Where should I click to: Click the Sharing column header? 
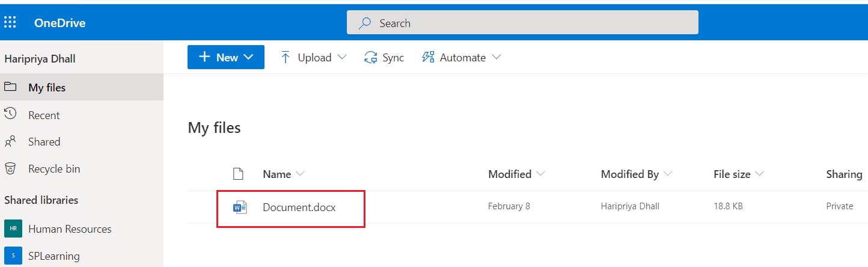tap(844, 174)
